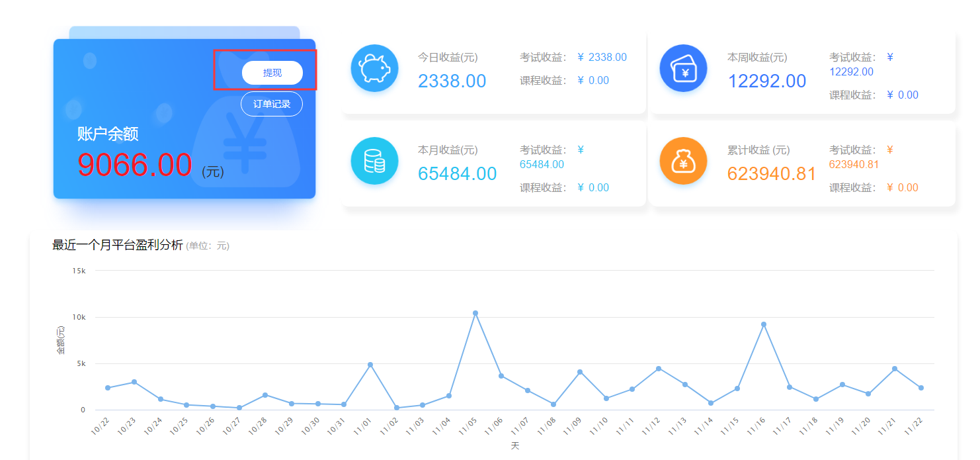This screenshot has width=980, height=460.
Task: Click monthly earnings value 65484.00
Action: pos(458,173)
